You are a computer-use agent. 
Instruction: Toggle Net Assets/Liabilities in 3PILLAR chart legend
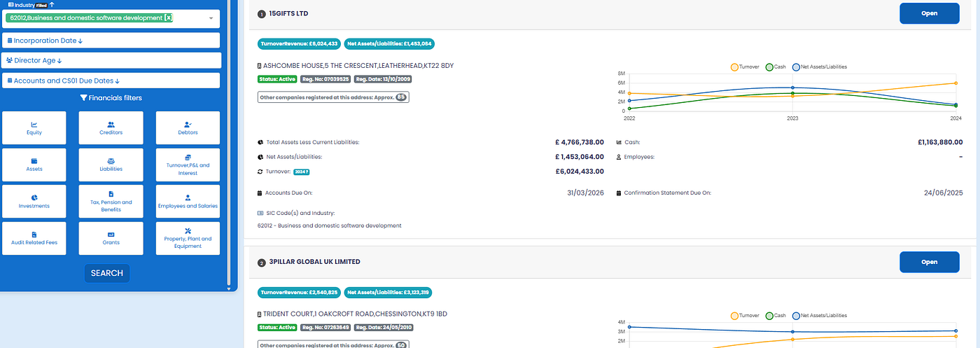[x=820, y=316]
